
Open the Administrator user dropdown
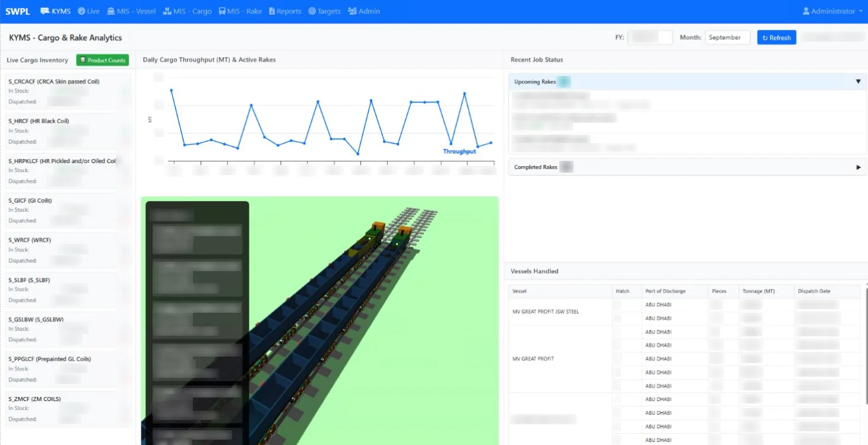[832, 11]
